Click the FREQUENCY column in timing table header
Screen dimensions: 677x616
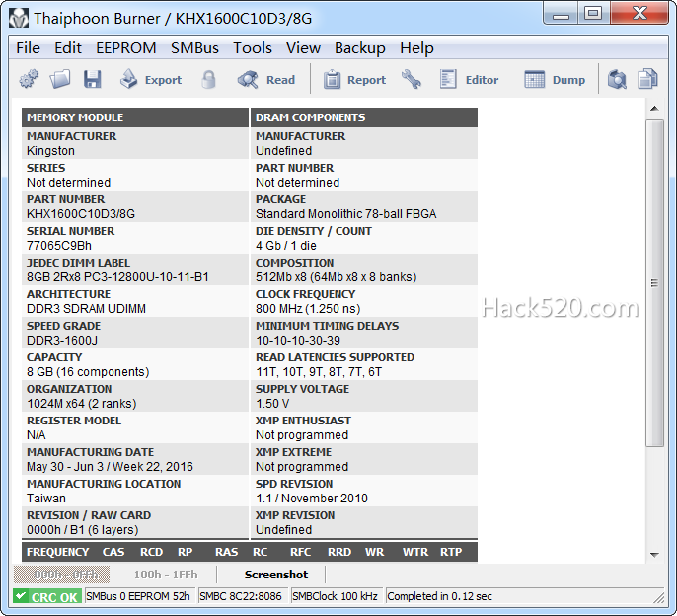click(x=58, y=552)
